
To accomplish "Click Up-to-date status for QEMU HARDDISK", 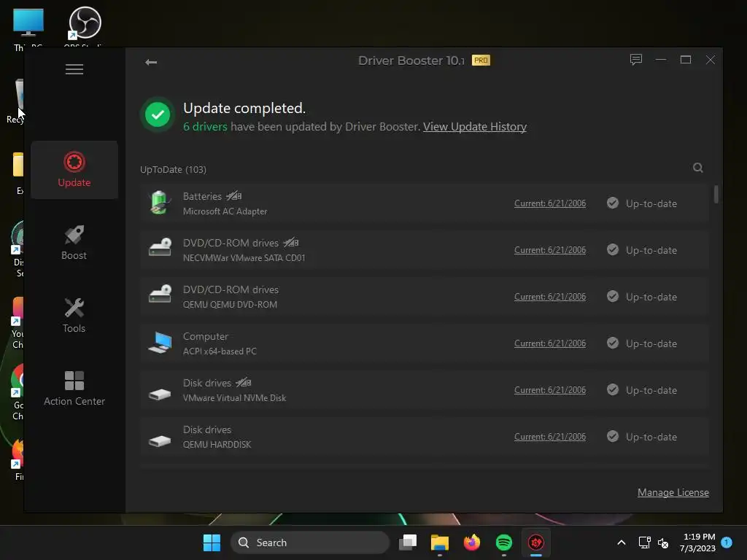I will click(x=642, y=437).
